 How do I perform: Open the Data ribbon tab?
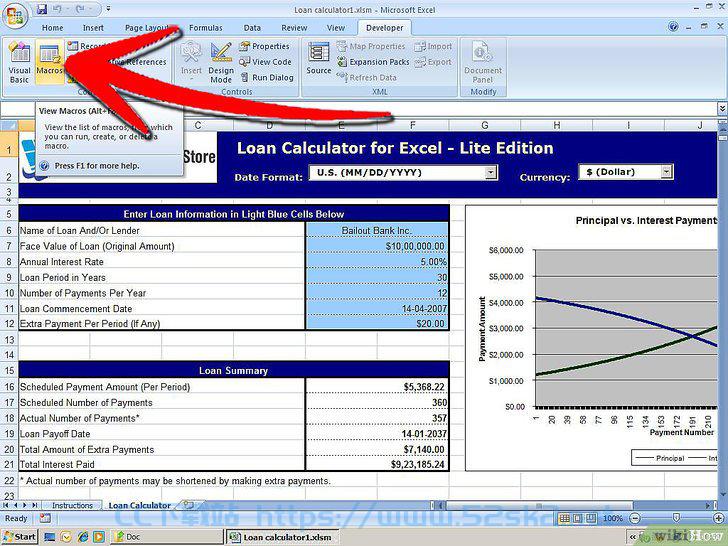coord(252,28)
